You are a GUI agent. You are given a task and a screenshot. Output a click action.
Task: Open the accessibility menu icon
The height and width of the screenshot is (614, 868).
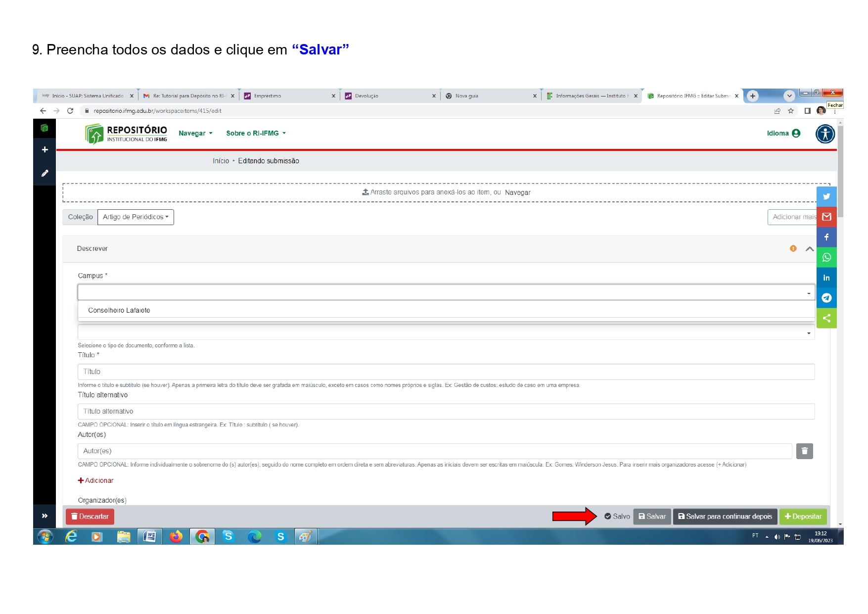click(x=825, y=134)
